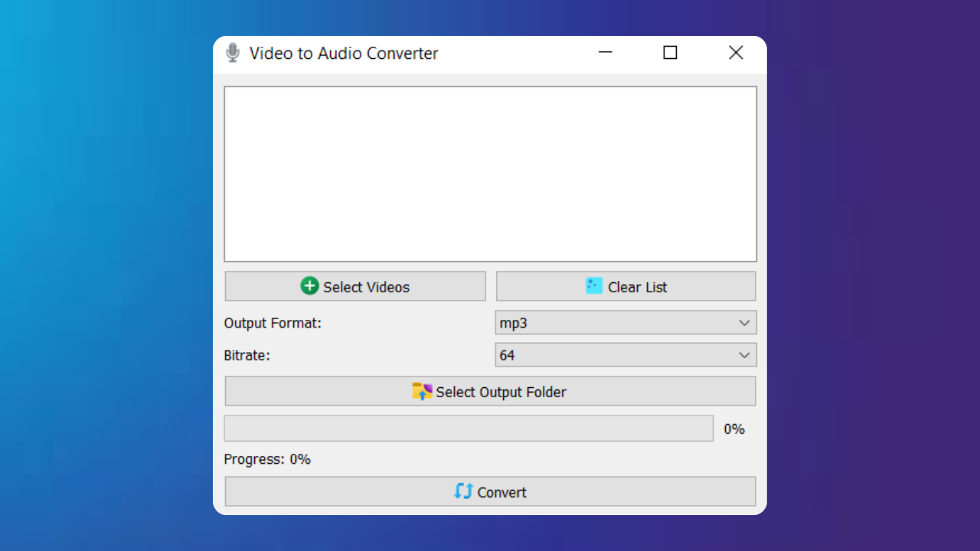Click the conversion progress bar
Screen dimensions: 980x551
(x=469, y=429)
